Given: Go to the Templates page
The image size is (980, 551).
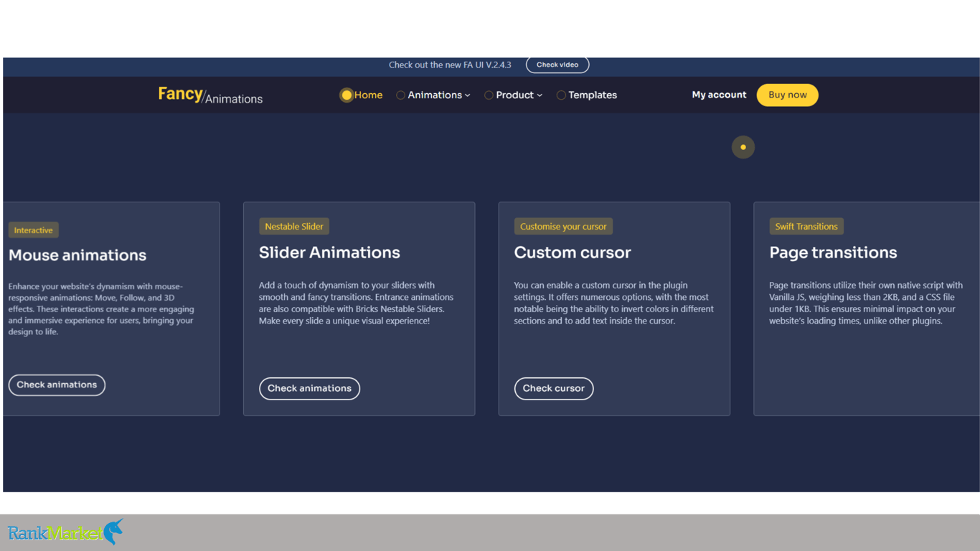Looking at the screenshot, I should pos(593,95).
